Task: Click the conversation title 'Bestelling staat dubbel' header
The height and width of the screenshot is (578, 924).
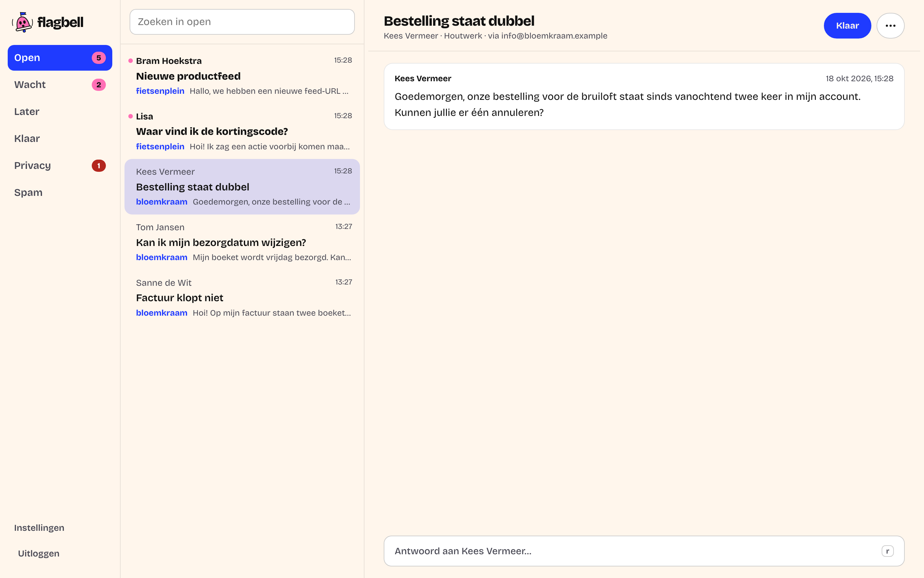Action: [x=459, y=21]
